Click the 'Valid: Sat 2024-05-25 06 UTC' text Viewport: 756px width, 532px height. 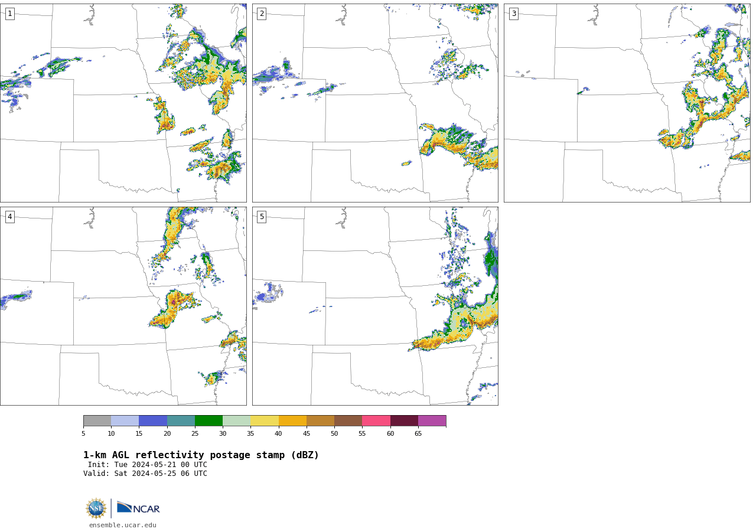coord(145,474)
